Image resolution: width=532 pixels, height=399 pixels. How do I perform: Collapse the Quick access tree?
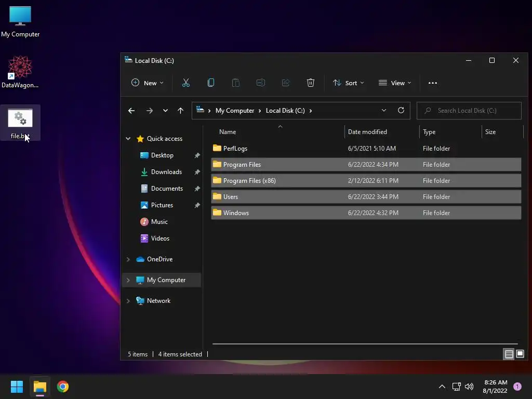[x=128, y=138]
